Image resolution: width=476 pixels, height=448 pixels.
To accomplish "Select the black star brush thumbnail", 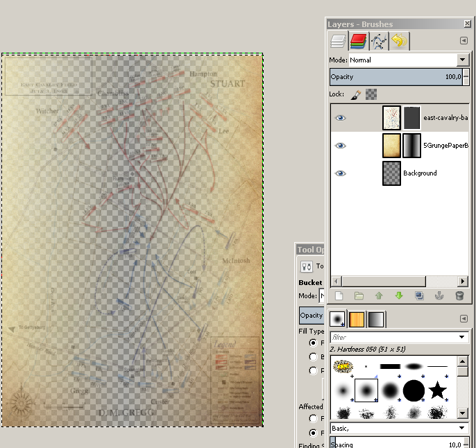I will (436, 390).
